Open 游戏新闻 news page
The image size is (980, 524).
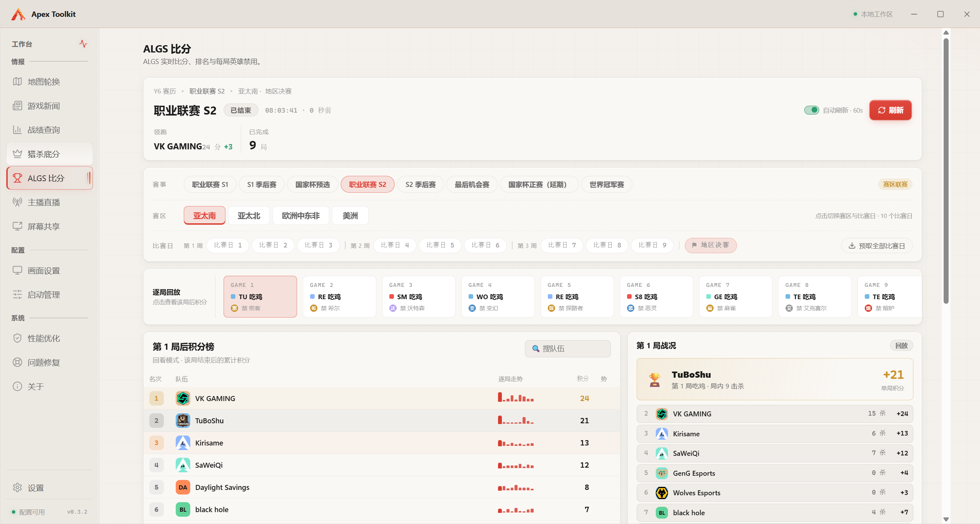[x=49, y=106]
